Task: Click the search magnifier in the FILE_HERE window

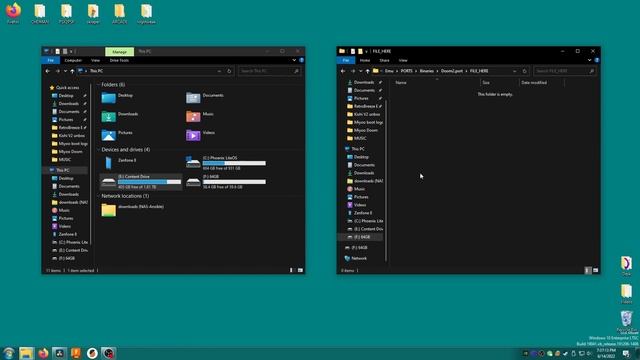Action: (591, 71)
